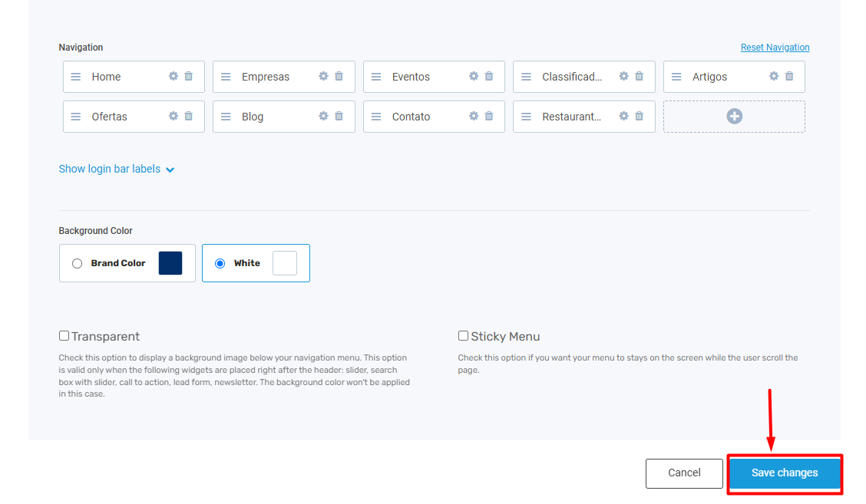Click the Blog label text

253,117
